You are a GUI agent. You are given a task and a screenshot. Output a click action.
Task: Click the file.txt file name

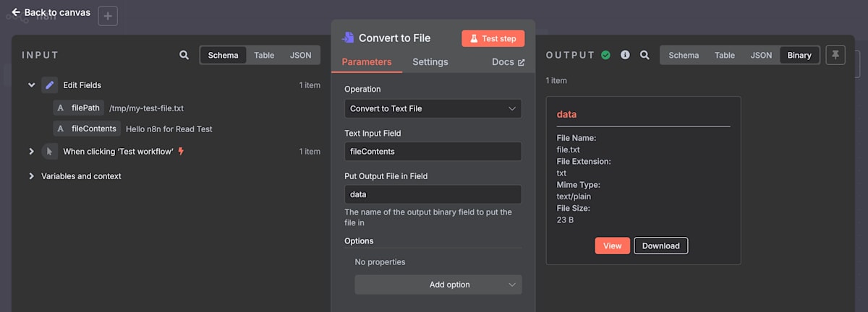tap(569, 149)
